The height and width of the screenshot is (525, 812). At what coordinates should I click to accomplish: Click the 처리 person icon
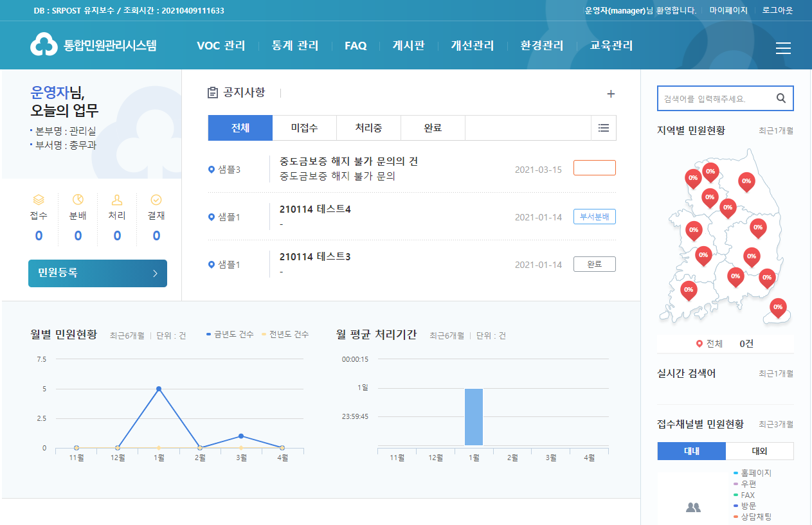[x=117, y=200]
